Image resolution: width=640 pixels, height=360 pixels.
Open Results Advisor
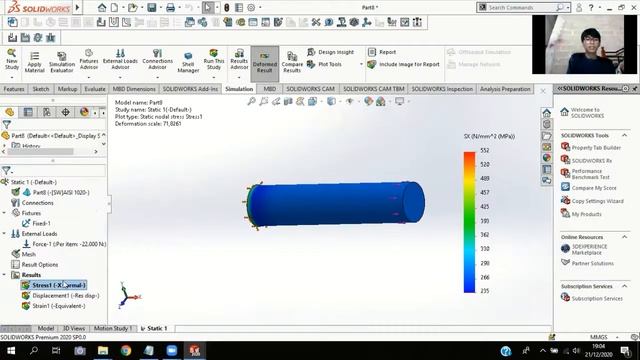pos(239,60)
